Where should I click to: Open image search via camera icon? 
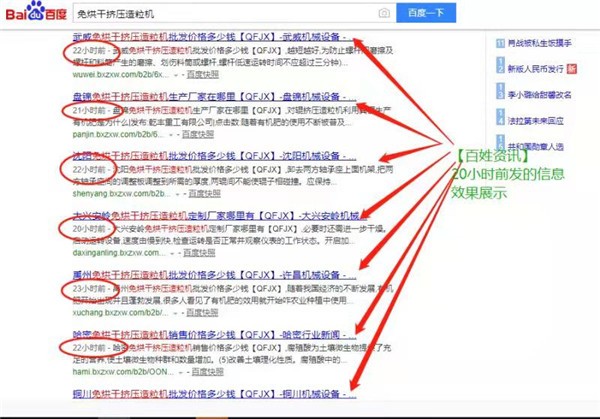click(384, 13)
